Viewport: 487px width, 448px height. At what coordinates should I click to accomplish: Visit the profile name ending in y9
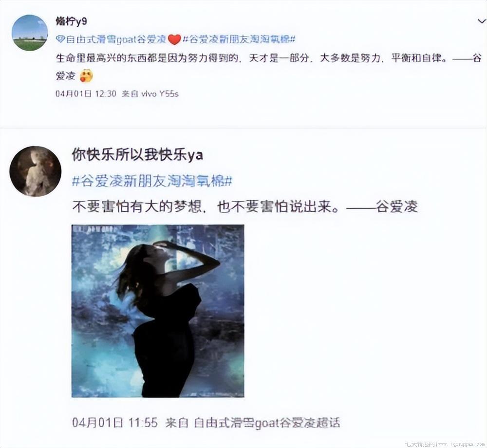71,21
